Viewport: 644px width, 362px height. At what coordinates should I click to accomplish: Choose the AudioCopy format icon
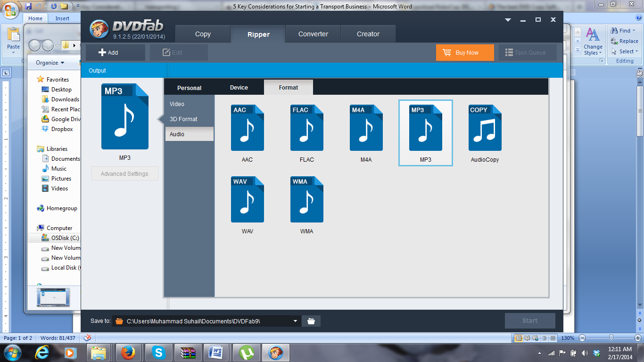[x=485, y=128]
